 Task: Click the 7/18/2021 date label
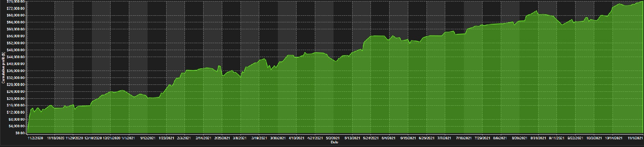(x=464, y=139)
